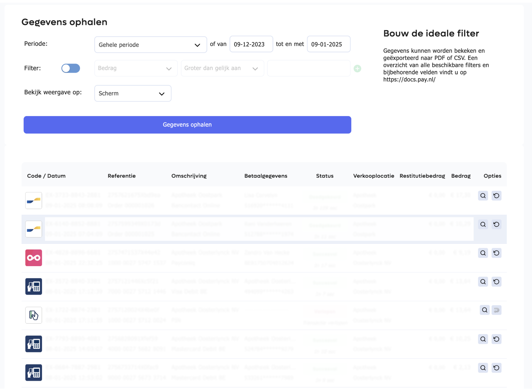Click the start date field 09-12-2023

click(251, 44)
